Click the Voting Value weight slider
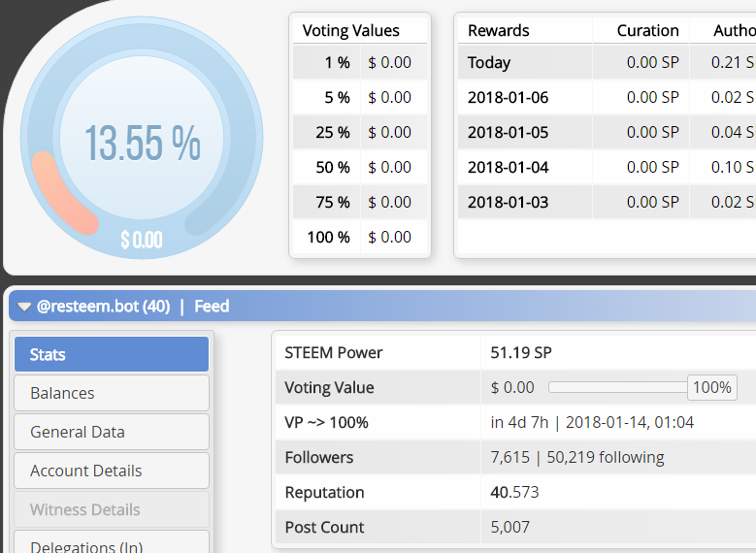Viewport: 756px width, 553px height. pos(618,387)
